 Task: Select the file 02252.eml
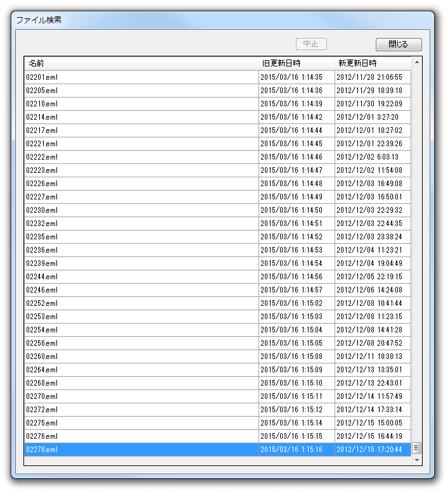[217, 303]
